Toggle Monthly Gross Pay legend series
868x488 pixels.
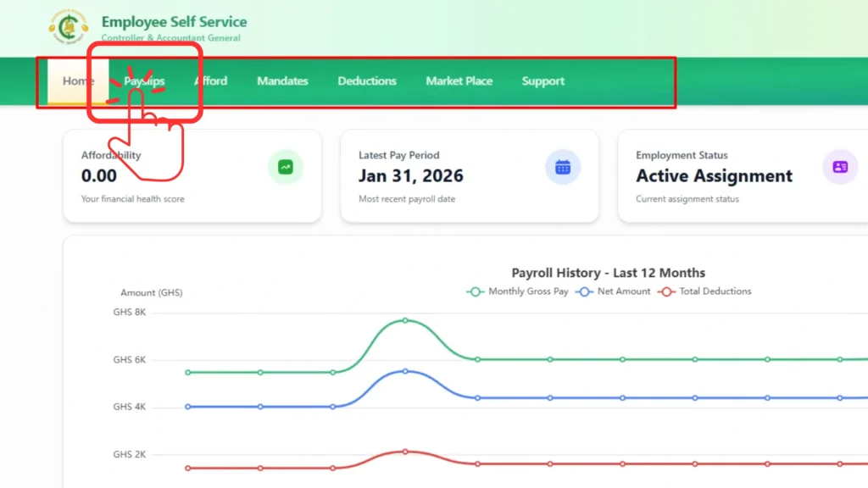518,291
